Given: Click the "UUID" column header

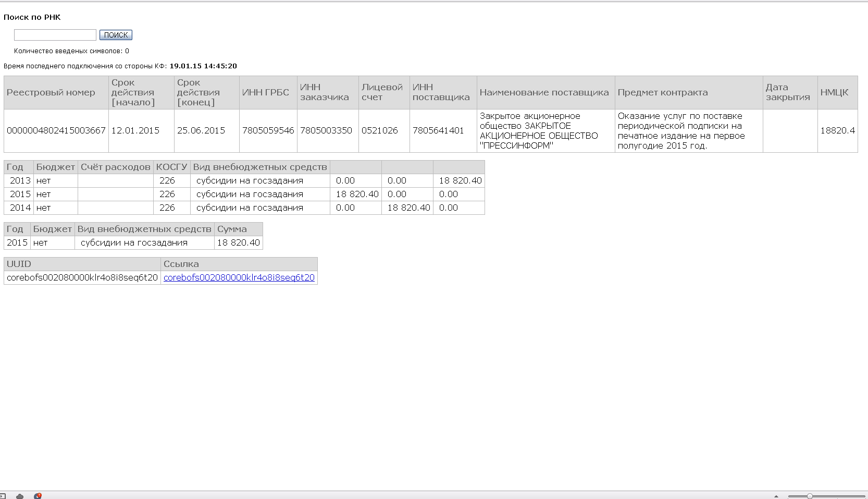Looking at the screenshot, I should pyautogui.click(x=82, y=264).
